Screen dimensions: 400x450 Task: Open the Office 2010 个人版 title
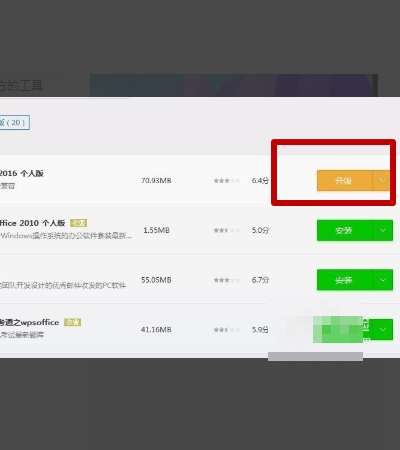[32, 223]
